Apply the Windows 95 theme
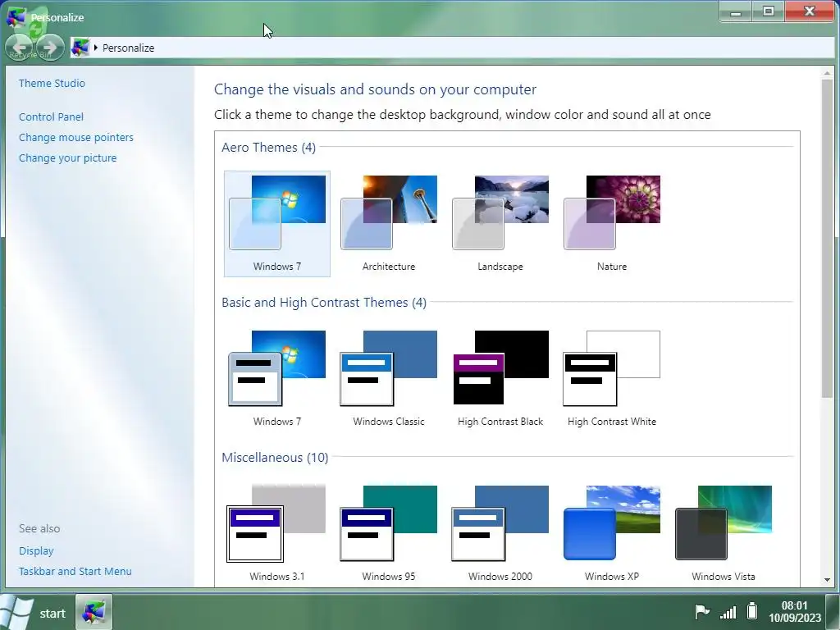840x630 pixels. (388, 533)
